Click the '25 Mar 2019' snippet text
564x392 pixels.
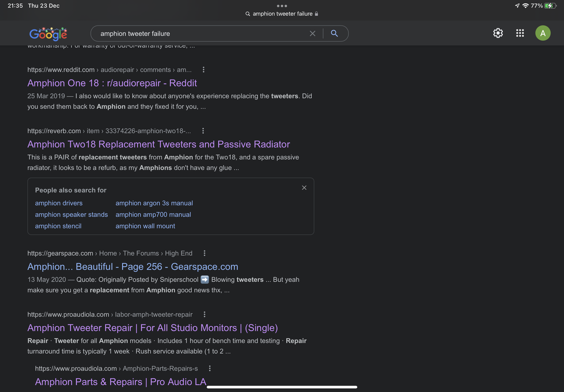[46, 96]
